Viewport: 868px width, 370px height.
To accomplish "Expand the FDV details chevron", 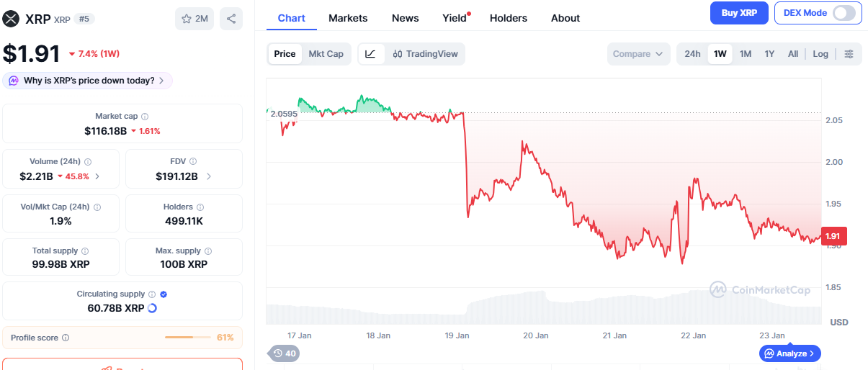I will 209,176.
